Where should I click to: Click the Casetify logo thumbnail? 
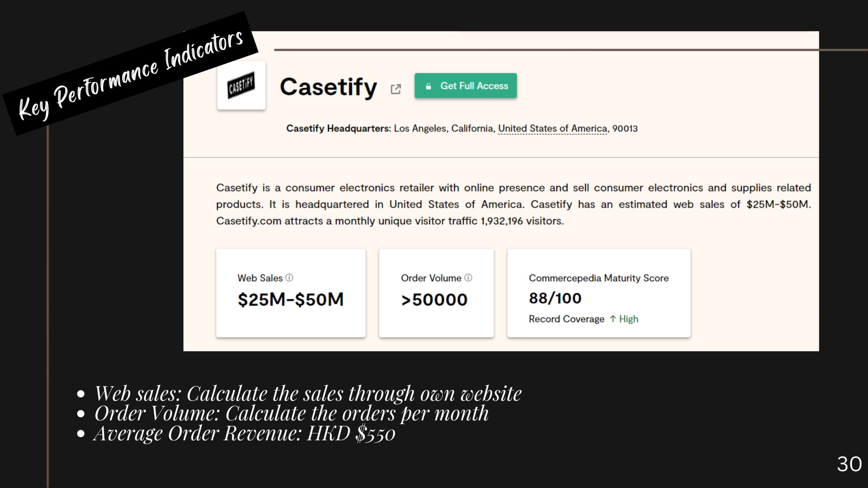(x=241, y=85)
